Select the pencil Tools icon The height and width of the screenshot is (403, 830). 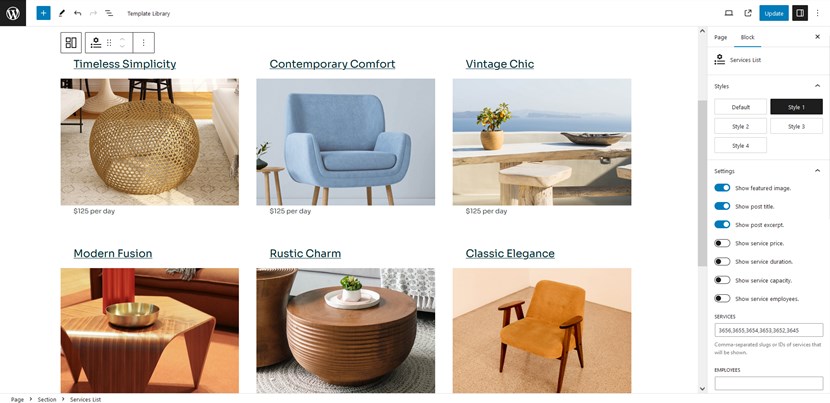click(x=61, y=13)
